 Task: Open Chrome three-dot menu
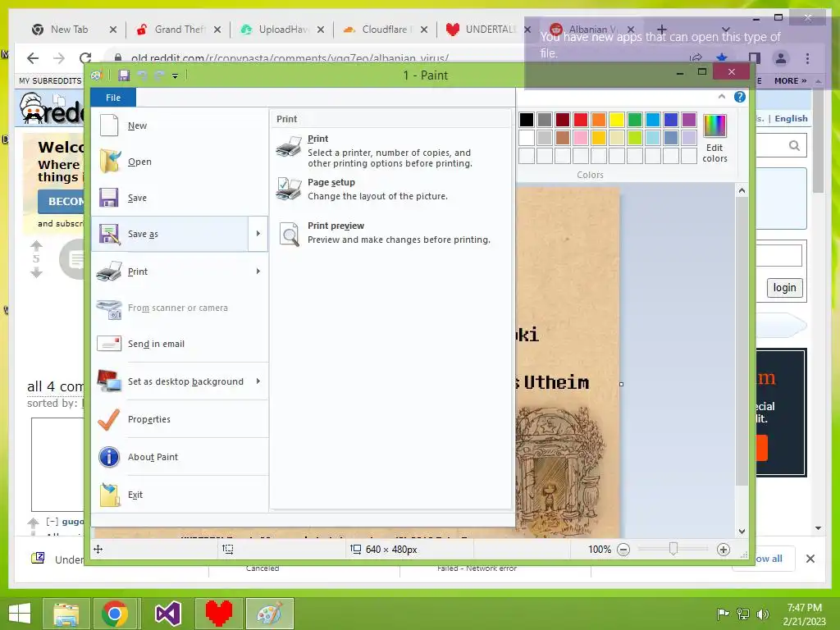tap(807, 58)
